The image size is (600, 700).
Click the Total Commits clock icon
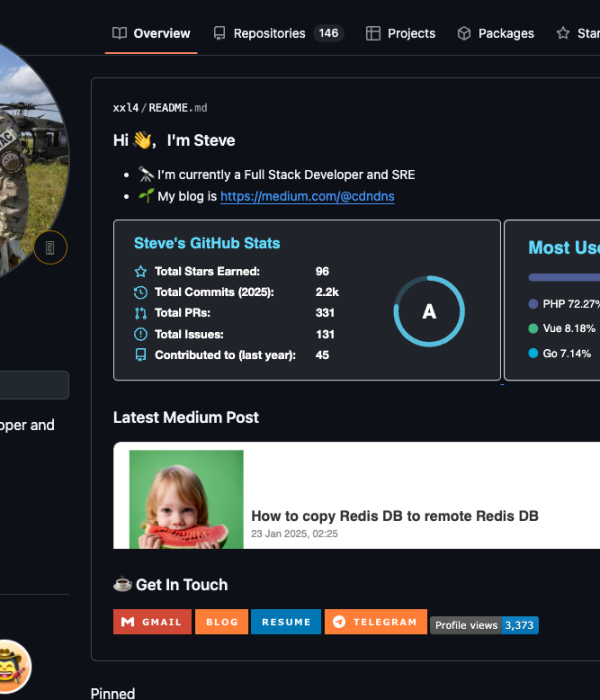pos(140,292)
